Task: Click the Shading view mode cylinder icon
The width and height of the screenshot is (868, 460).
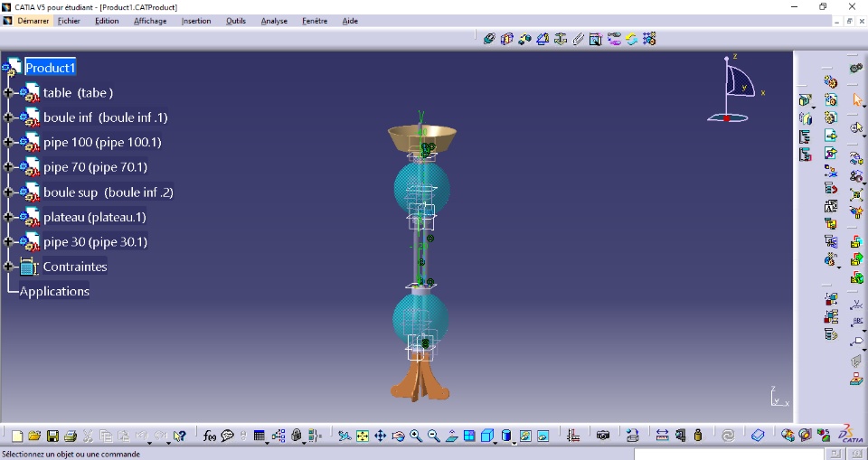Action: 505,437
